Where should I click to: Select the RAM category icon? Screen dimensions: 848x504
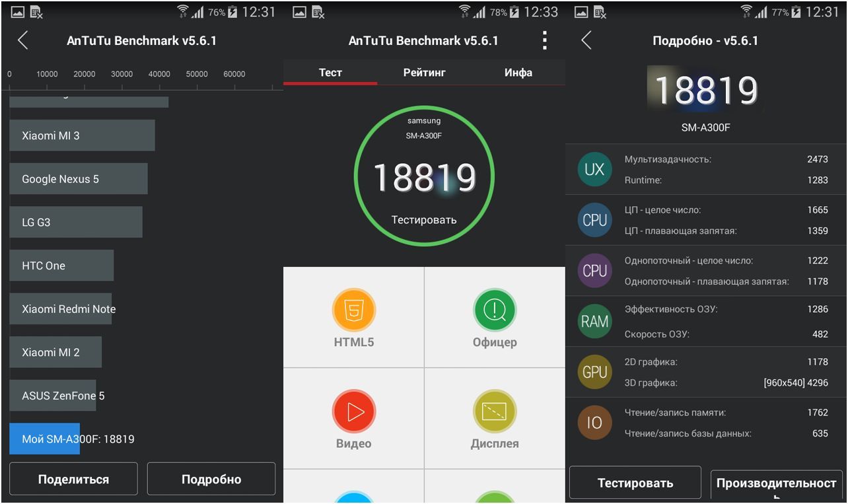point(594,322)
